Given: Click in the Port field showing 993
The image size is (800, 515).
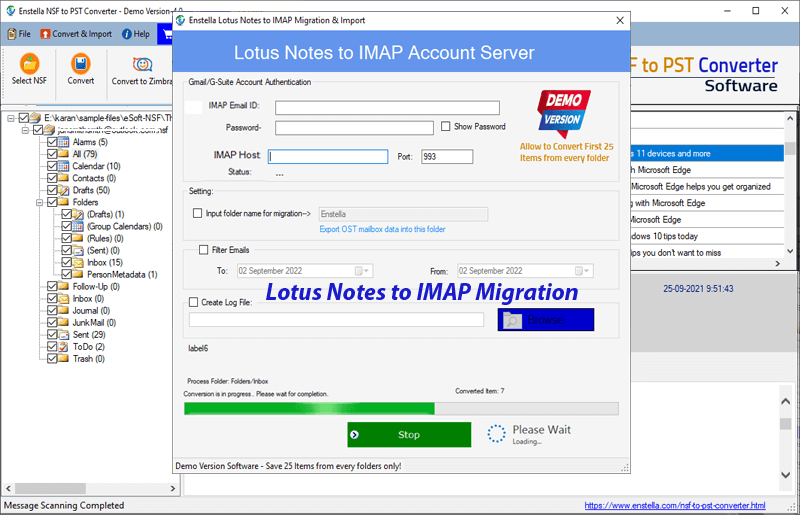Looking at the screenshot, I should coord(447,157).
